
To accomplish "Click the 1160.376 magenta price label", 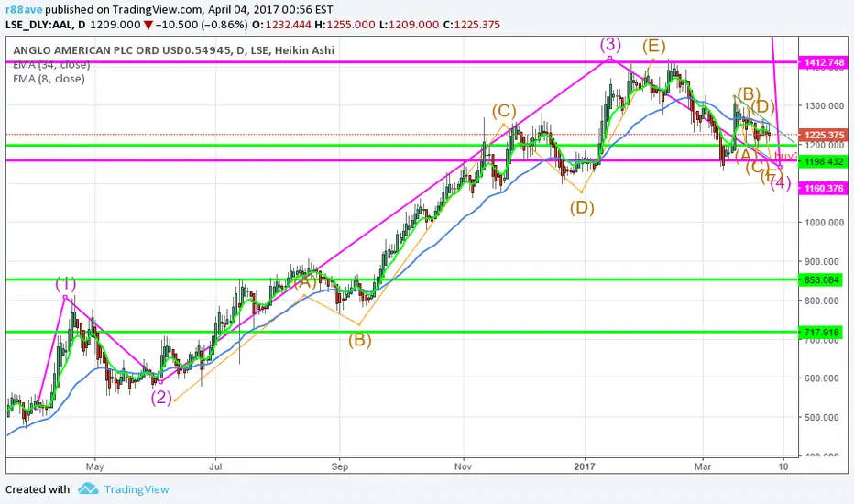I will (x=824, y=188).
